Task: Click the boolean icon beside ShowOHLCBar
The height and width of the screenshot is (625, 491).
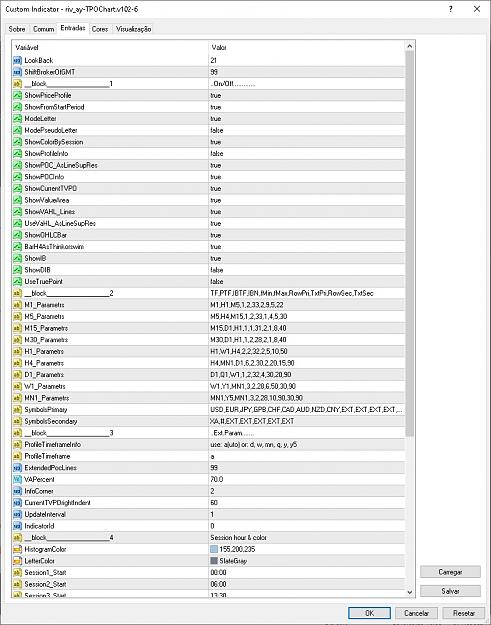Action: click(17, 235)
